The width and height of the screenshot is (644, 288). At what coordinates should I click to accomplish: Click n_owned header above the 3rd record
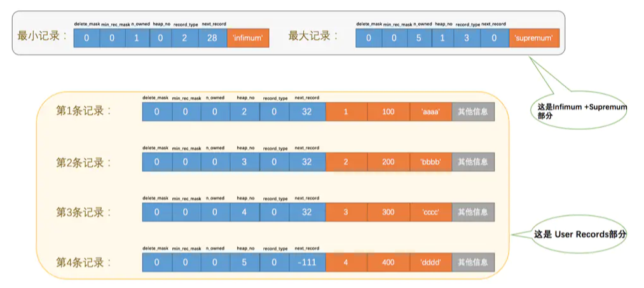click(216, 198)
